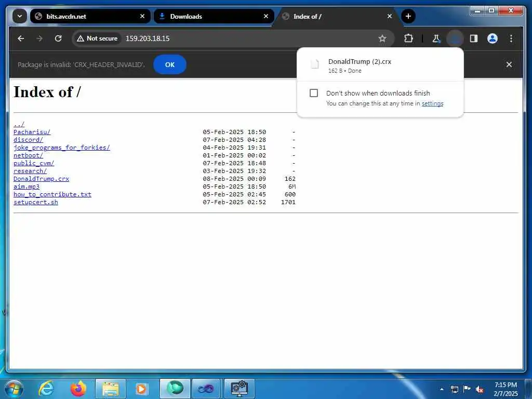Open the discord/ folder link

28,140
